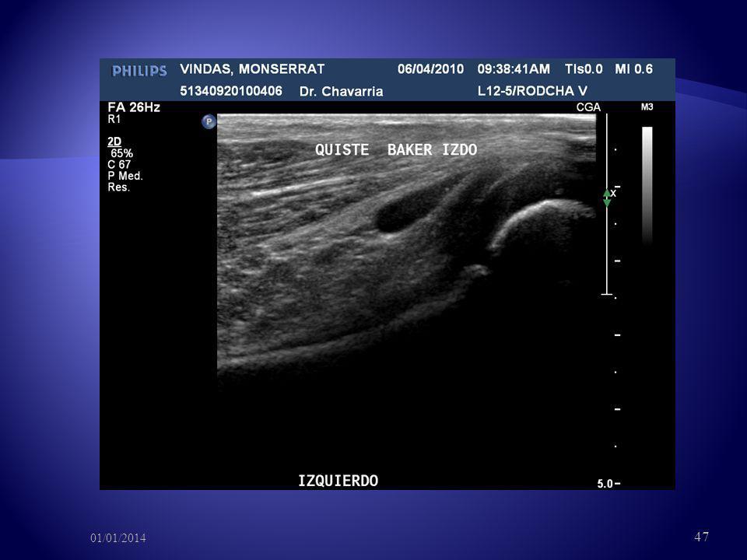Click the time 09:38:41AM
This screenshot has width=747, height=560.
tap(514, 69)
